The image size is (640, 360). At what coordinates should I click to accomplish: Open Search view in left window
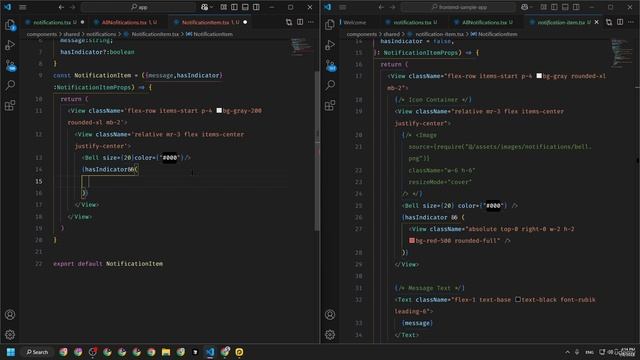[x=10, y=85]
